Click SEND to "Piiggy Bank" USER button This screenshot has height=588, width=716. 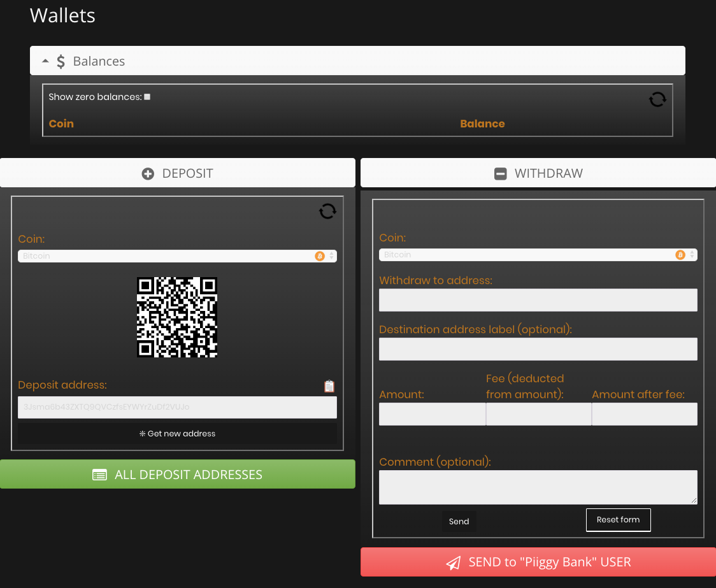538,562
